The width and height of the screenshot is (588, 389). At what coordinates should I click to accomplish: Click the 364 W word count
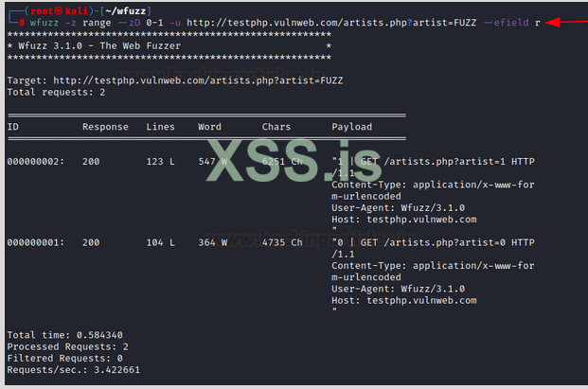213,242
